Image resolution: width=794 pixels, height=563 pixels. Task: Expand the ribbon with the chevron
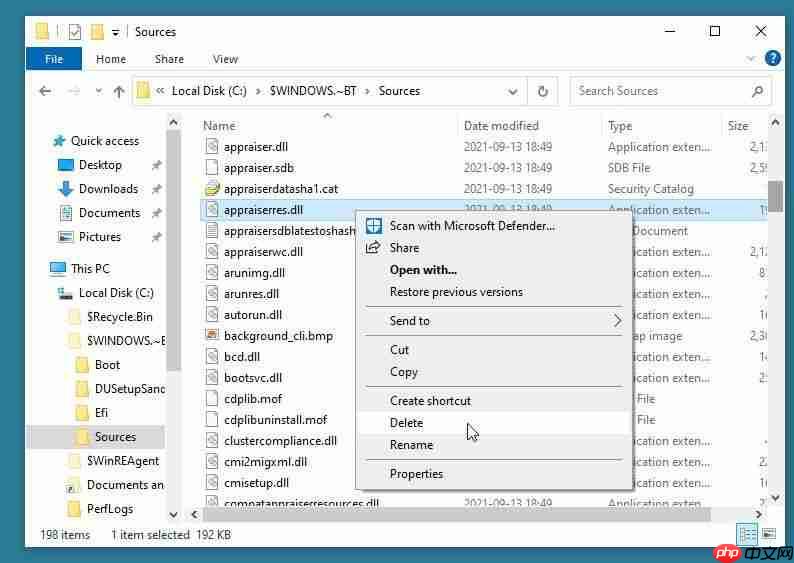(x=750, y=59)
